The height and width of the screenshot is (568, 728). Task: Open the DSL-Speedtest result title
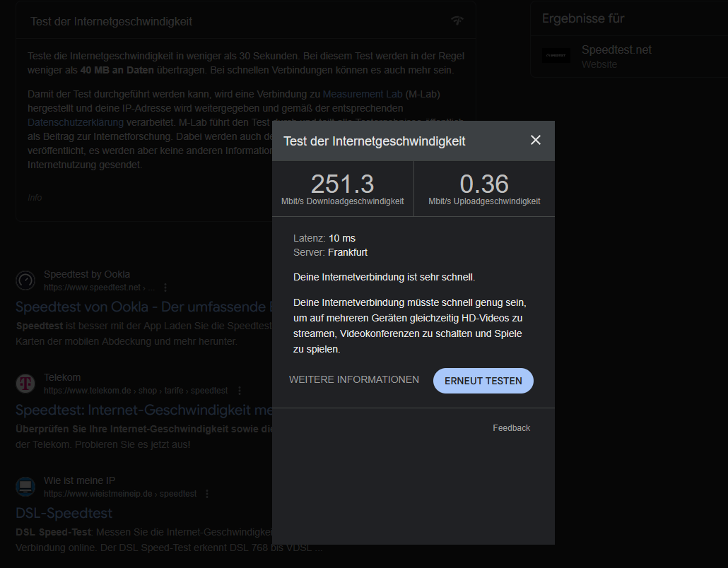(64, 513)
